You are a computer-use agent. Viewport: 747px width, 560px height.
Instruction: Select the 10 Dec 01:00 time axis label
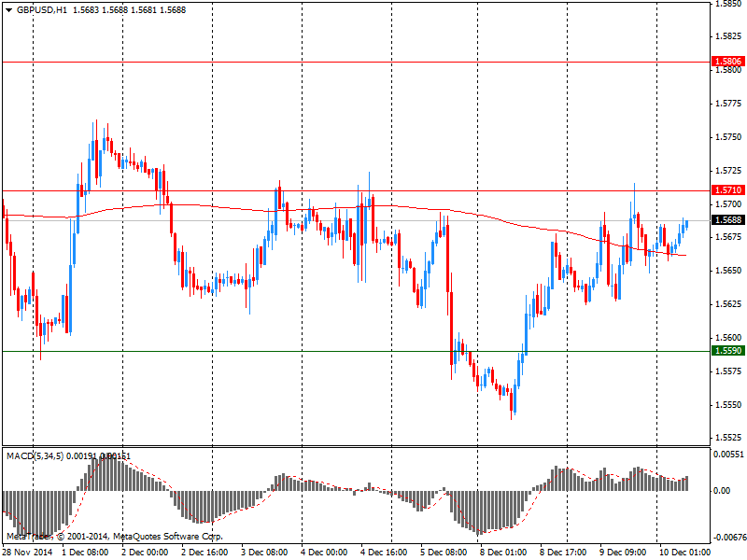point(684,553)
